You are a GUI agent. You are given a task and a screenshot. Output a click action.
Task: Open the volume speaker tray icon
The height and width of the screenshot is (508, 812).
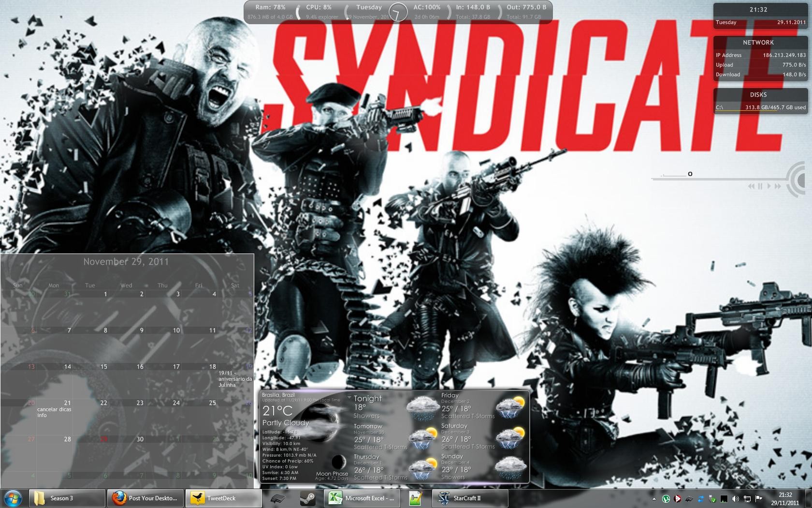pos(735,499)
